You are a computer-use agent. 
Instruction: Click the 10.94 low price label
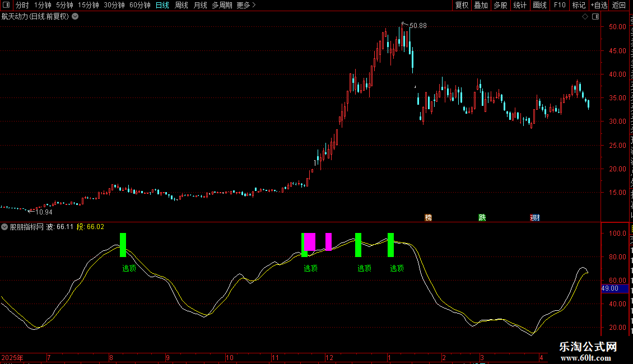tap(44, 212)
